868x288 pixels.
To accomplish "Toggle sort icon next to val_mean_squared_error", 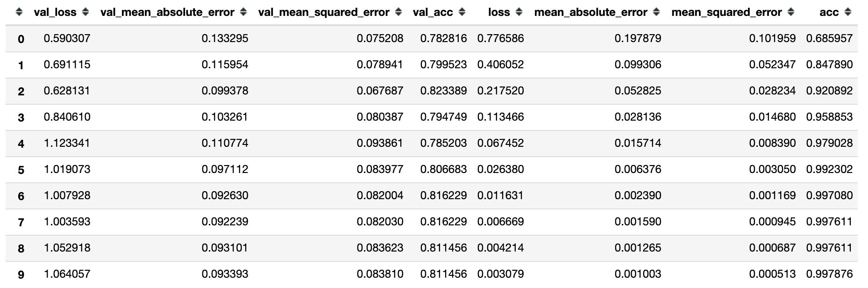I will pos(398,13).
